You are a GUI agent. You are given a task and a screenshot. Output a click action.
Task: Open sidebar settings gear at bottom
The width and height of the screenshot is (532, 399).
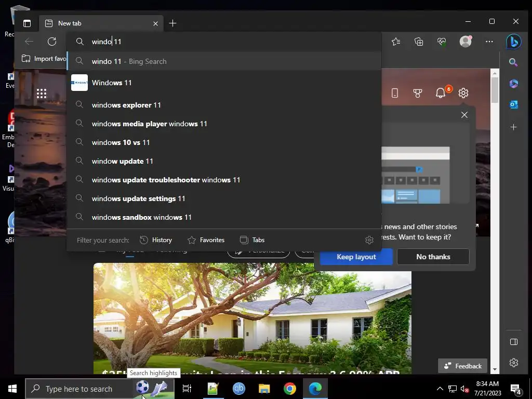(514, 362)
